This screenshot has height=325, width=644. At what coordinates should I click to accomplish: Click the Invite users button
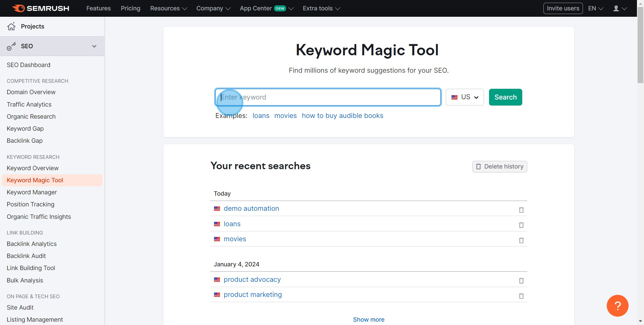[563, 8]
